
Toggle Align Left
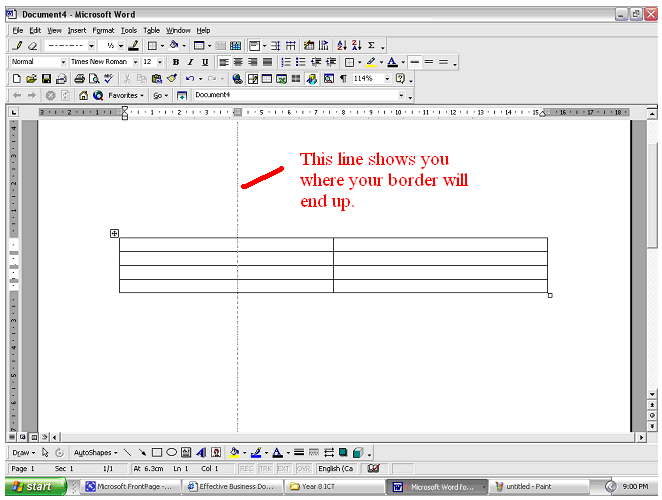pyautogui.click(x=224, y=62)
